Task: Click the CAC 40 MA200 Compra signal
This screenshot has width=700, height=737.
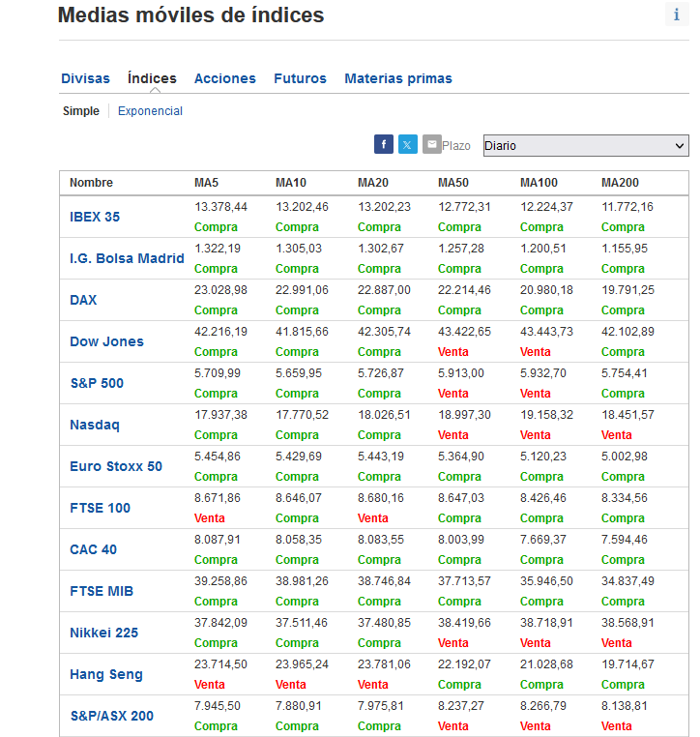Action: point(623,560)
